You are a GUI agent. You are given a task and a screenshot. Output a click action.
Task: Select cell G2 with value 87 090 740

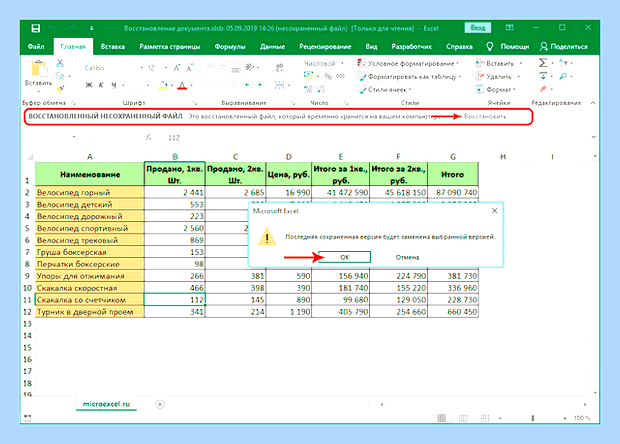point(453,193)
